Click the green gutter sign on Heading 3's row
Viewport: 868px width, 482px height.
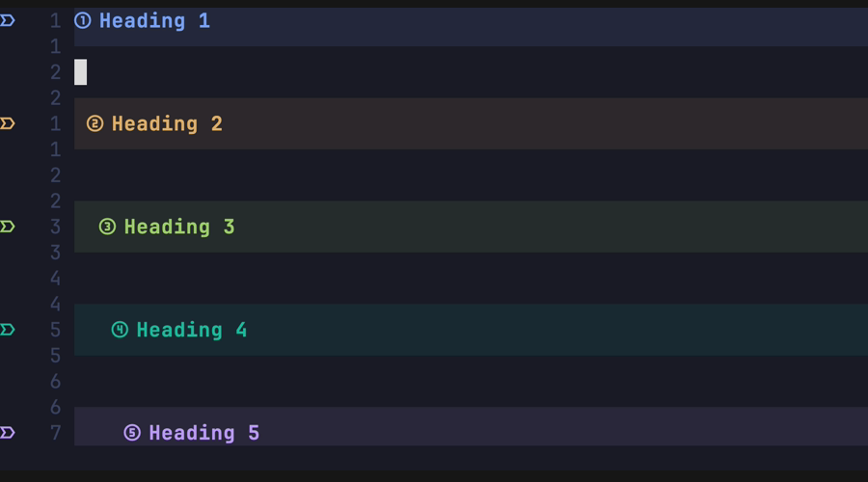8,227
